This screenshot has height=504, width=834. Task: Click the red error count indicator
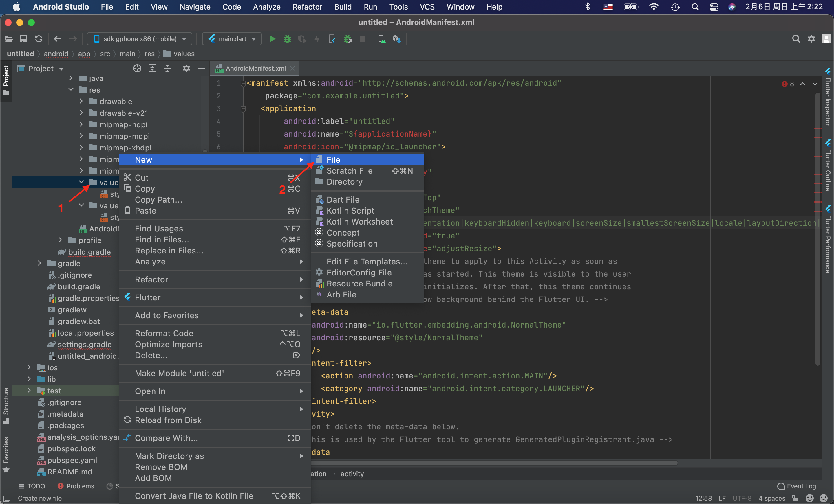[788, 84]
